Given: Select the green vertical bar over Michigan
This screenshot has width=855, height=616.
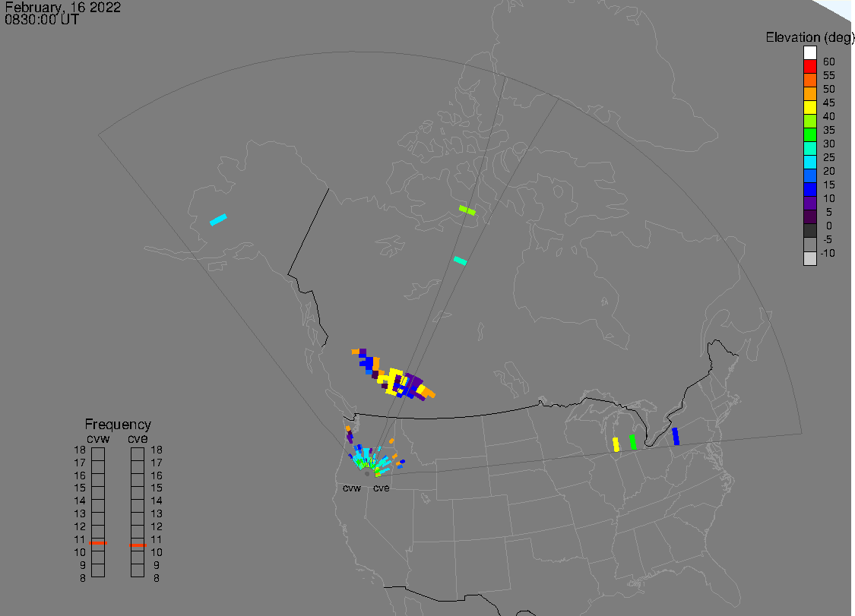Looking at the screenshot, I should pyautogui.click(x=632, y=441).
